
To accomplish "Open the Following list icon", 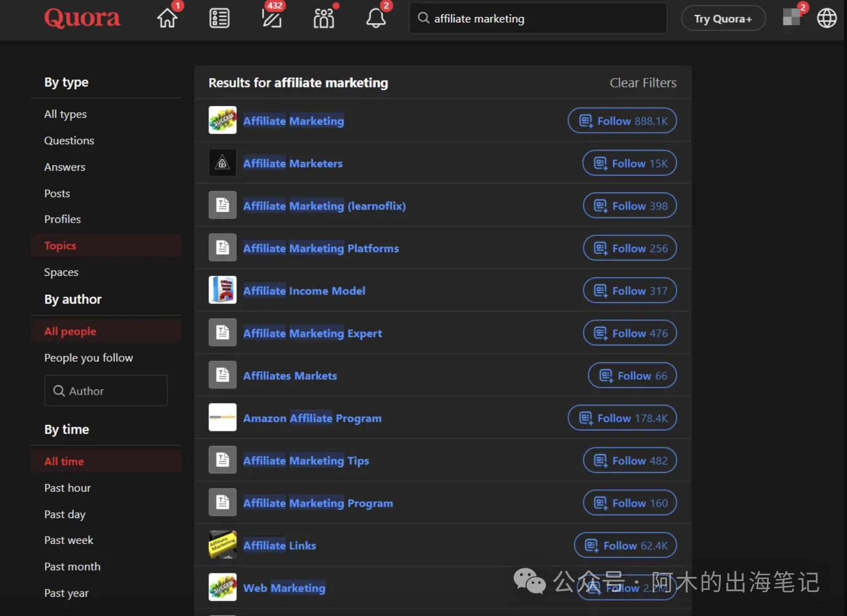I will pyautogui.click(x=219, y=18).
